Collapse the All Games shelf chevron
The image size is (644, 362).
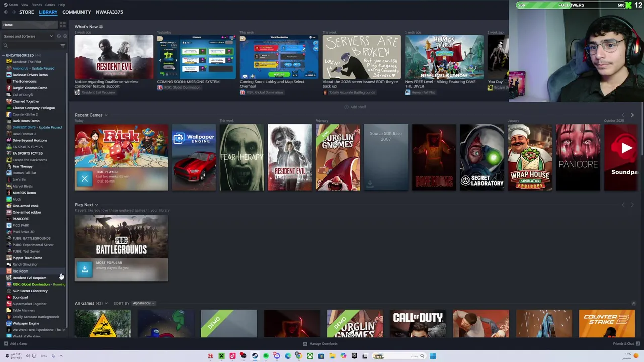pyautogui.click(x=633, y=303)
